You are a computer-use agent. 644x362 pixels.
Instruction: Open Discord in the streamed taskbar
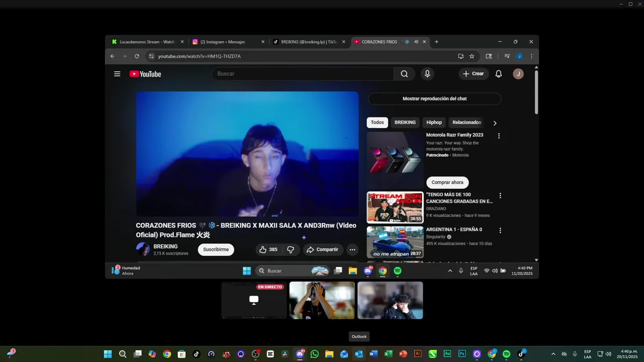tap(368, 271)
